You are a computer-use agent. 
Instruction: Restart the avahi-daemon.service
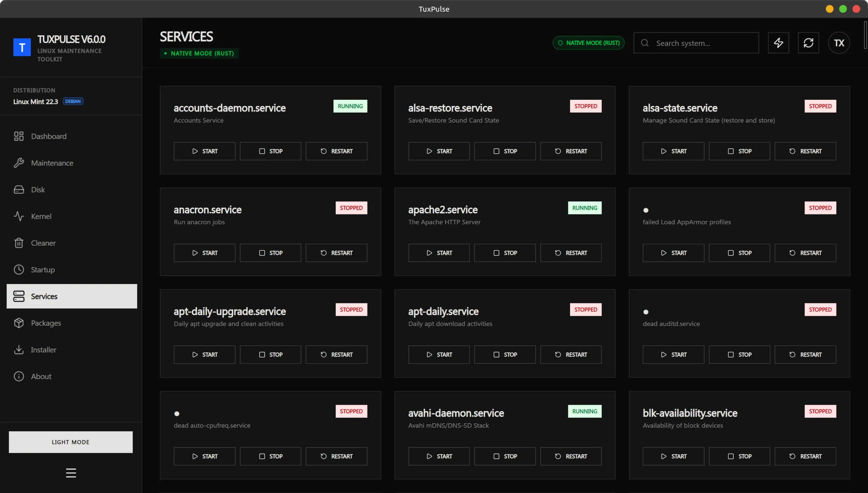tap(571, 456)
